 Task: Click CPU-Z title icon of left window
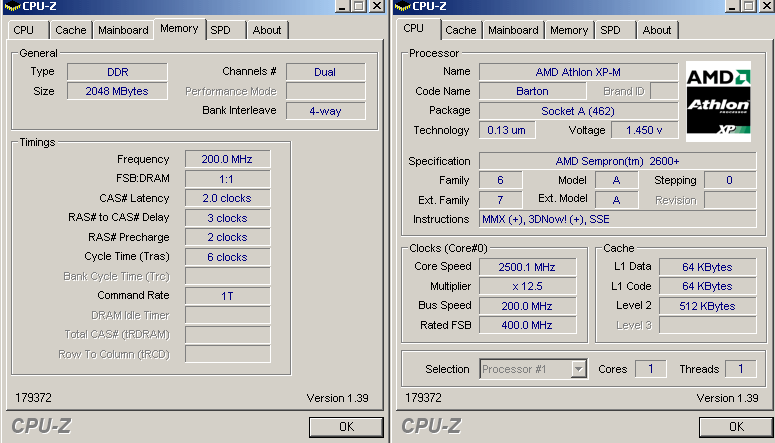click(x=12, y=6)
